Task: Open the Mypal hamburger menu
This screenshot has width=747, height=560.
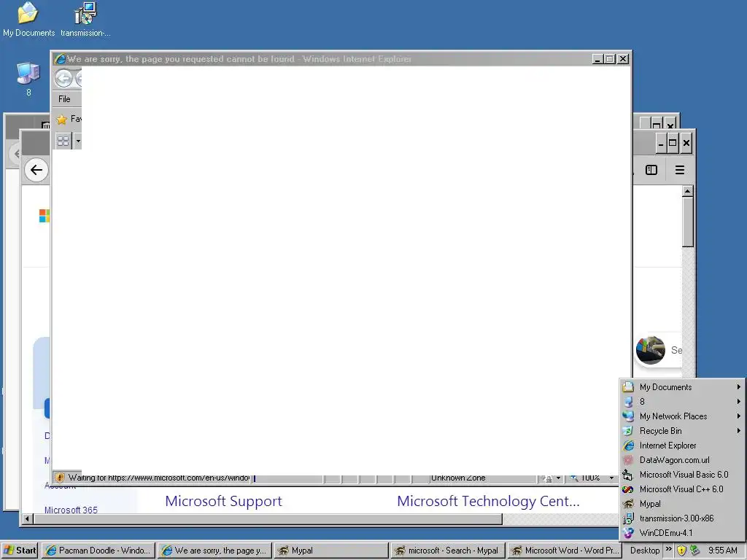Action: [x=680, y=170]
